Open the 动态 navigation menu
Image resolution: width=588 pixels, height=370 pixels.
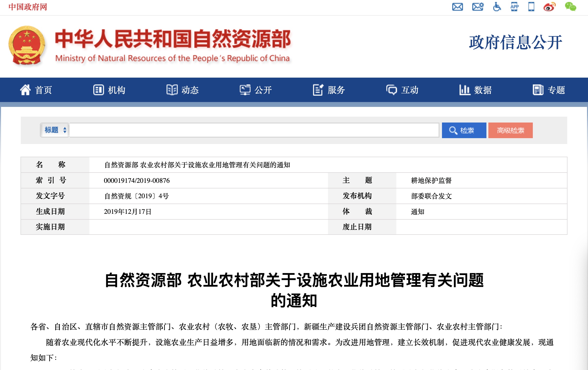tap(183, 90)
